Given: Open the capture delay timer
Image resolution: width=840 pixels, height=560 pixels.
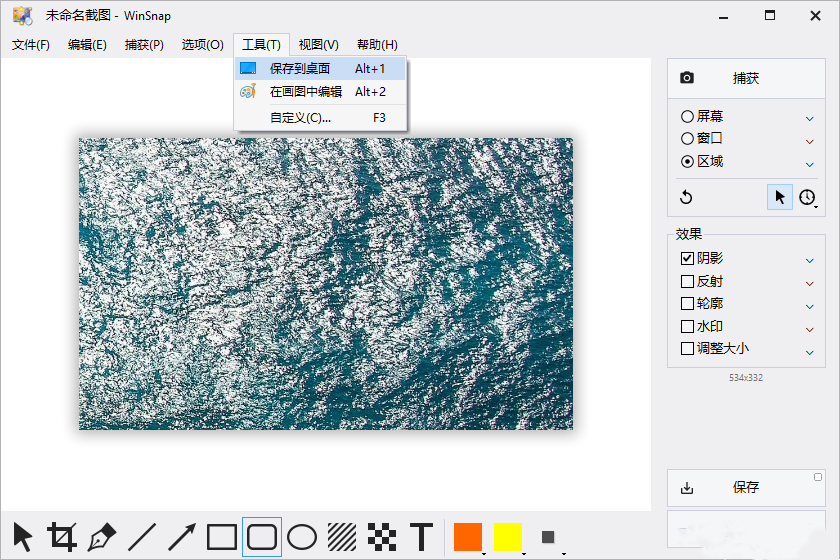Looking at the screenshot, I should point(807,197).
